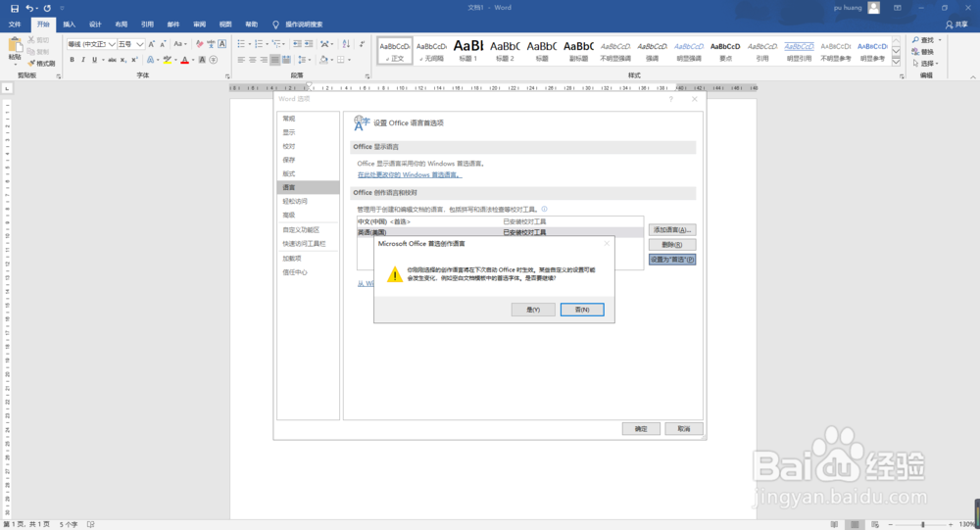
Task: Toggle subscript formatting
Action: tap(123, 60)
